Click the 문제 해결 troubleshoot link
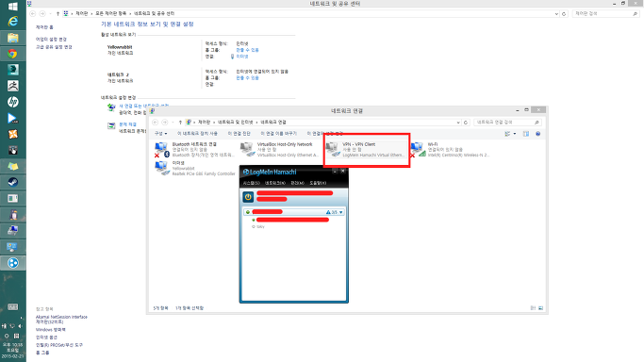 coord(127,124)
